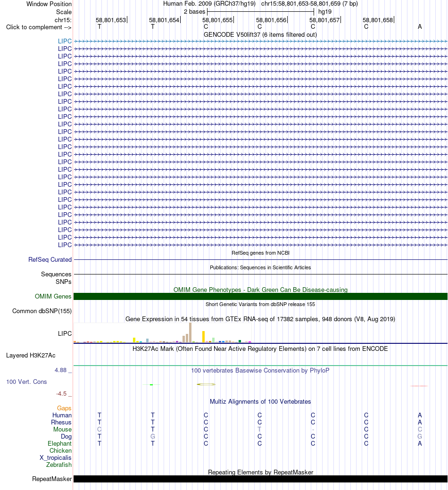448x490 pixels.
Task: Open the GENCODE V50lift37 track title
Action: [260, 35]
